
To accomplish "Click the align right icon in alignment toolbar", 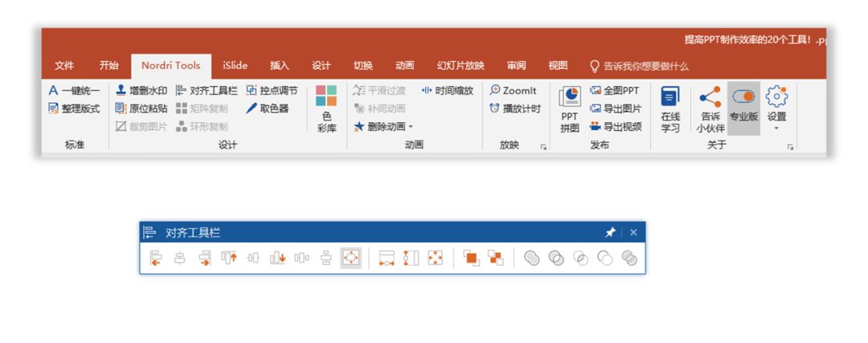I will tap(204, 258).
